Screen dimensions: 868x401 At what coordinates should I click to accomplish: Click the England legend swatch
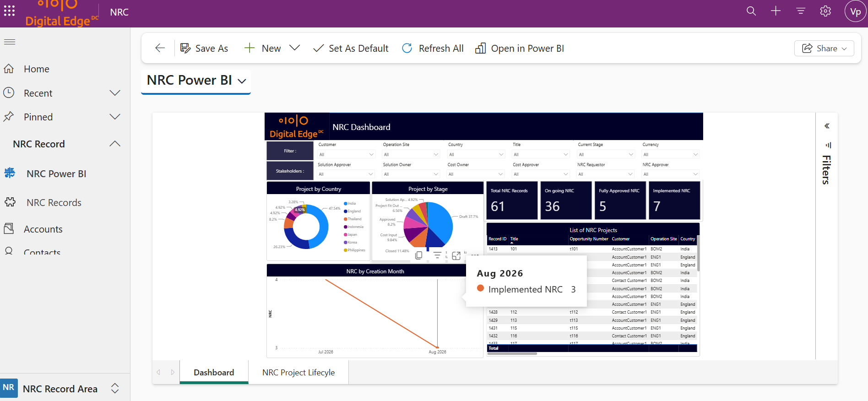[x=345, y=211]
